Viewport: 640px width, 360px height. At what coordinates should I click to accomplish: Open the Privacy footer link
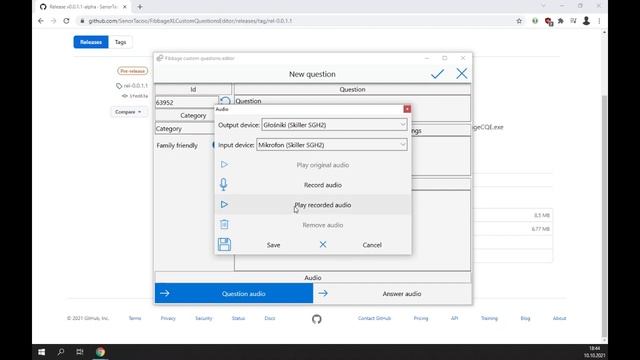168,318
